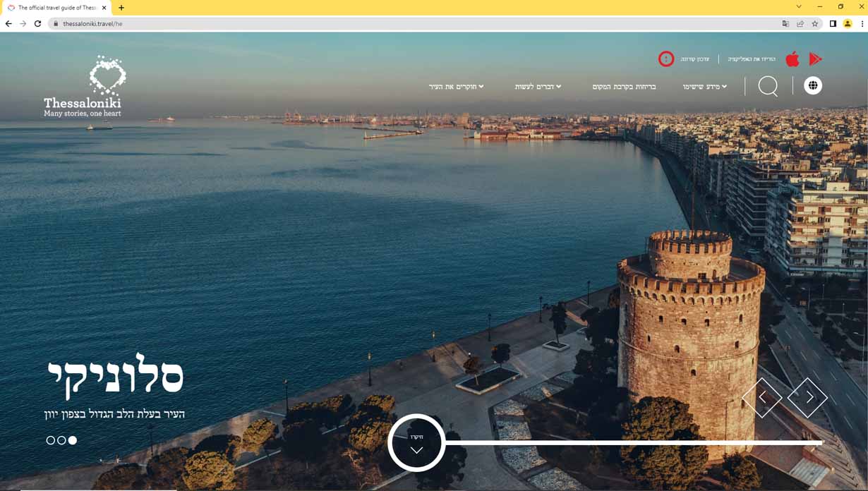Screen dimensions: 868x491
Task: Open the website search magnifier
Action: [x=768, y=86]
